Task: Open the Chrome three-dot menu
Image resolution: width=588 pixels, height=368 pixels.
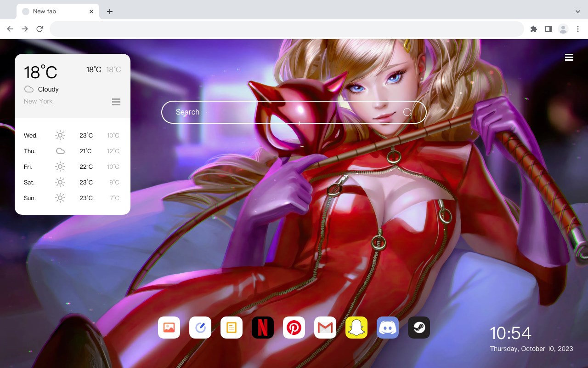Action: pos(578,29)
